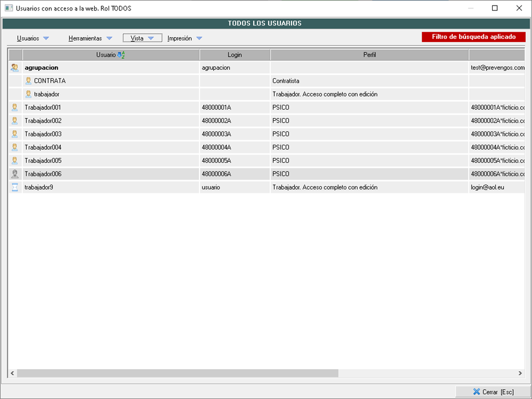The image size is (532, 399).
Task: Open the Impresión dropdown arrow
Action: click(x=199, y=38)
